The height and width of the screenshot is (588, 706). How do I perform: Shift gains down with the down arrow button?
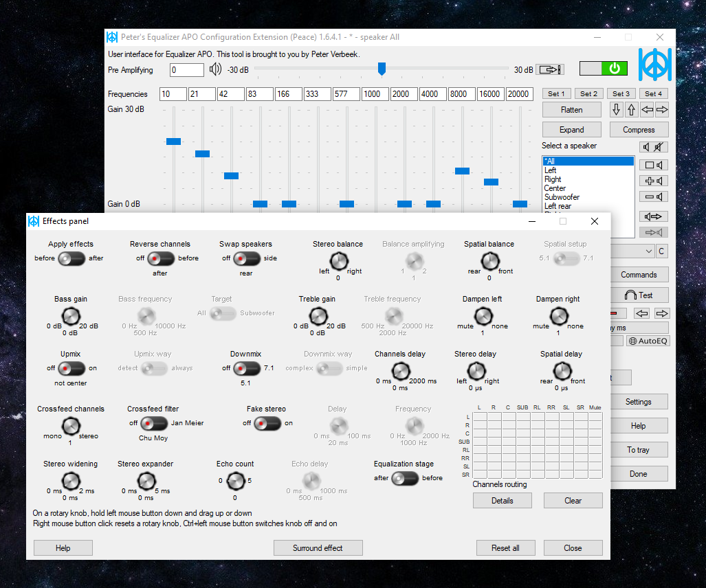617,109
